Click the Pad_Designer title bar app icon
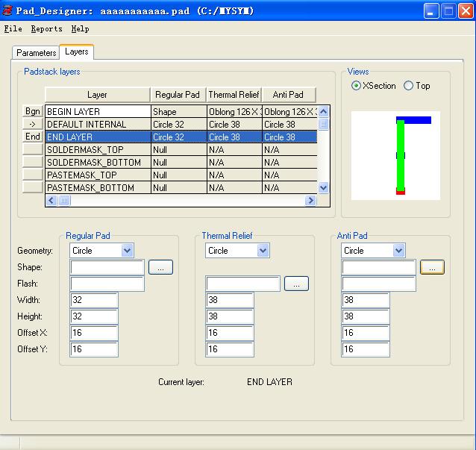This screenshot has height=450, width=476. point(8,10)
